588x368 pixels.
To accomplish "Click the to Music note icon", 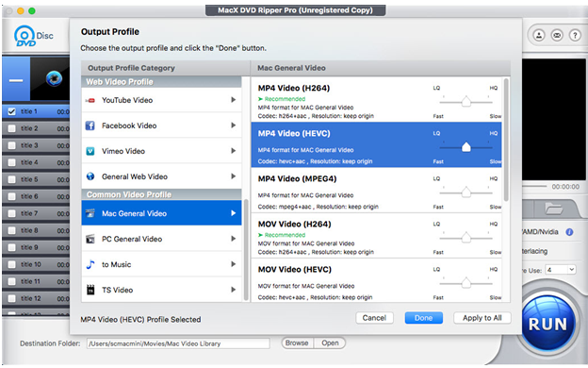I will (x=90, y=264).
